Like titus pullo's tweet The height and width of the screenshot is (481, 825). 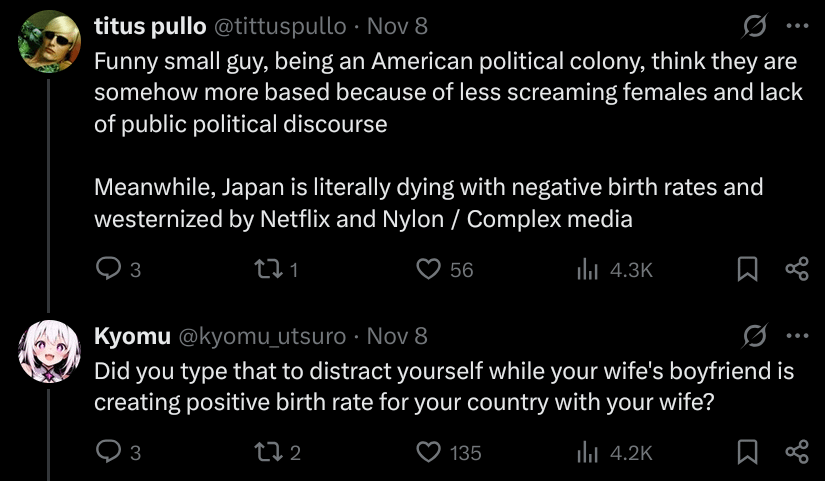429,269
